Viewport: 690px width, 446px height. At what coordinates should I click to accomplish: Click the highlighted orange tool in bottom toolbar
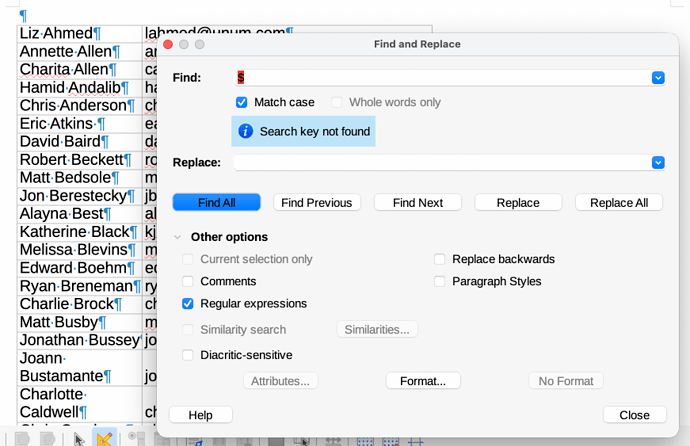click(104, 438)
